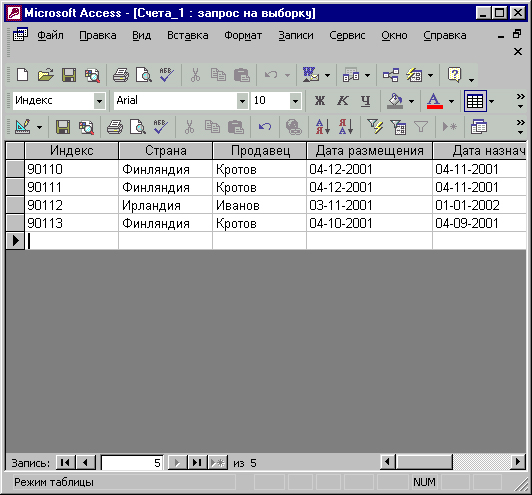Screen dimensions: 532x495
Task: Click the Страна column header
Action: (166, 151)
